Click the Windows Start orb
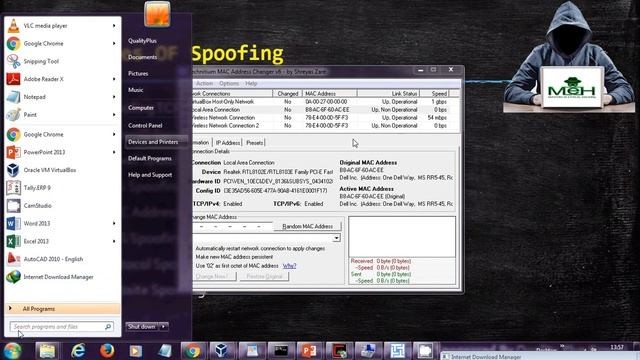The height and width of the screenshot is (360, 640). pyautogui.click(x=12, y=351)
